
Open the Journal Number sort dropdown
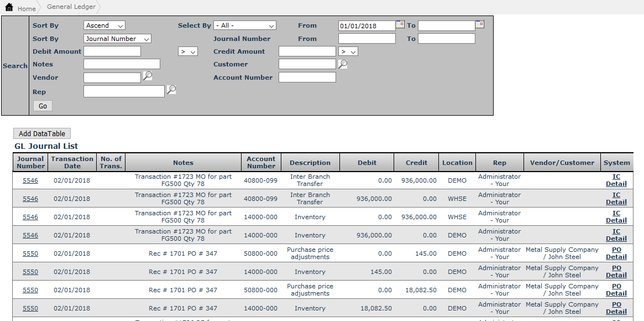tap(117, 39)
